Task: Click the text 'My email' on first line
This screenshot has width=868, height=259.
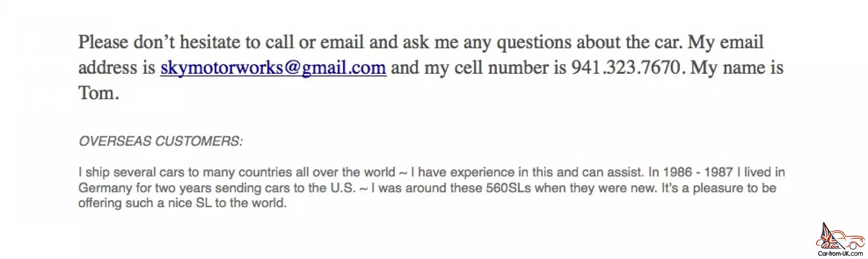Action: 726,42
